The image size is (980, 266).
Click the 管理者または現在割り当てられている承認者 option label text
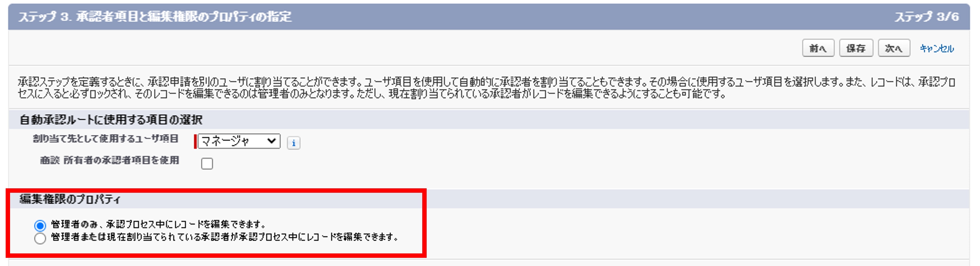point(225,237)
